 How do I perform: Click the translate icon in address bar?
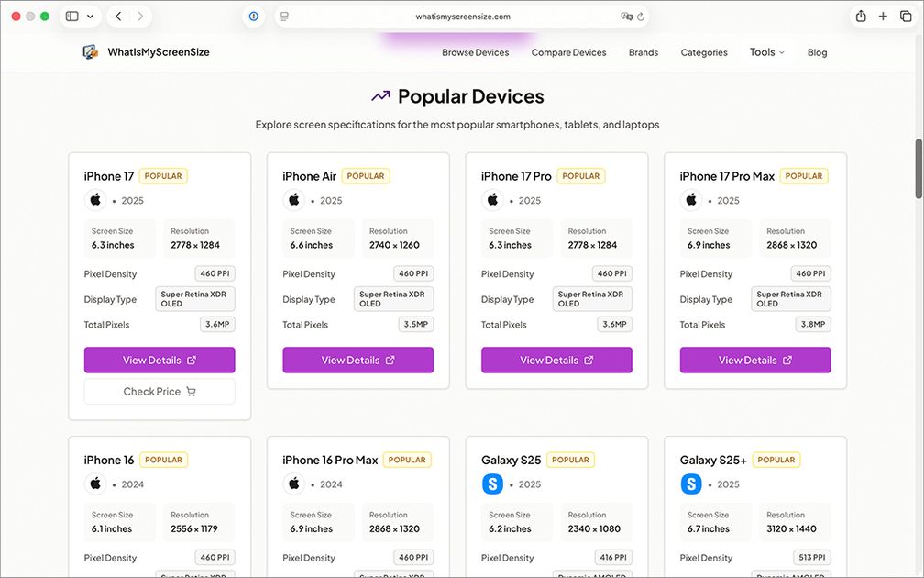(626, 17)
